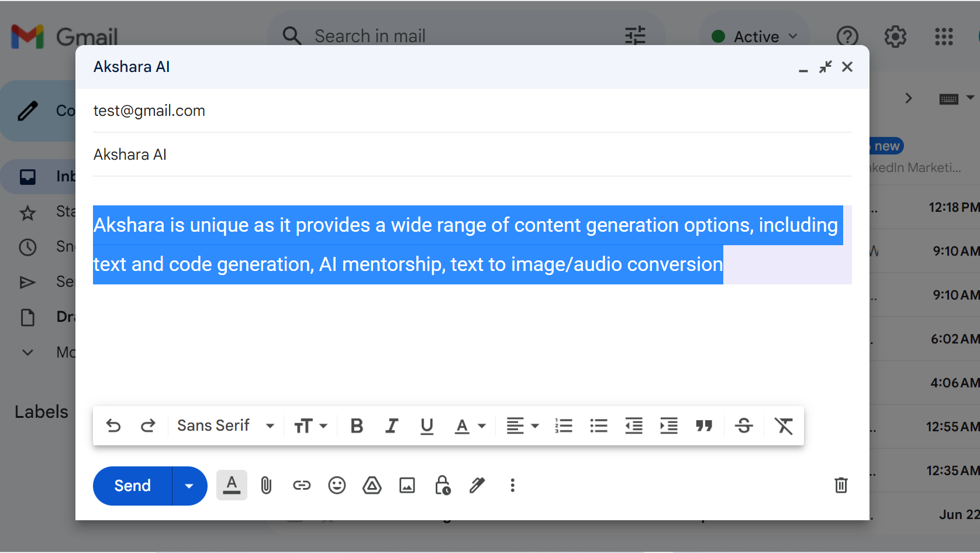Open the text color picker

pos(470,426)
